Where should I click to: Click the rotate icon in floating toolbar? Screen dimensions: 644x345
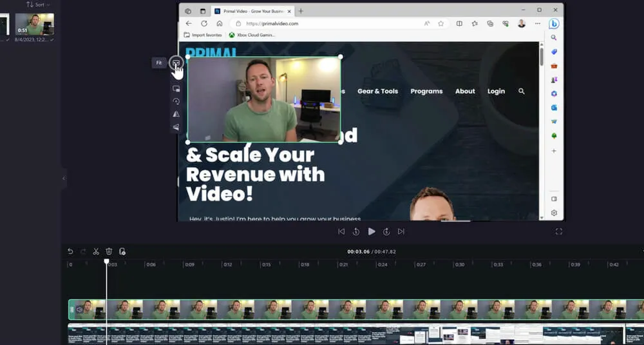[176, 101]
